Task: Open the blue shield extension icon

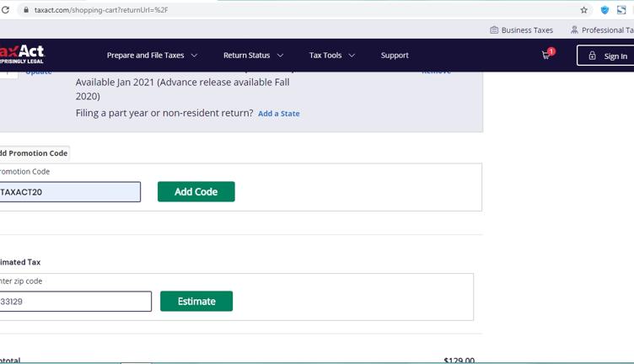Action: 604,10
